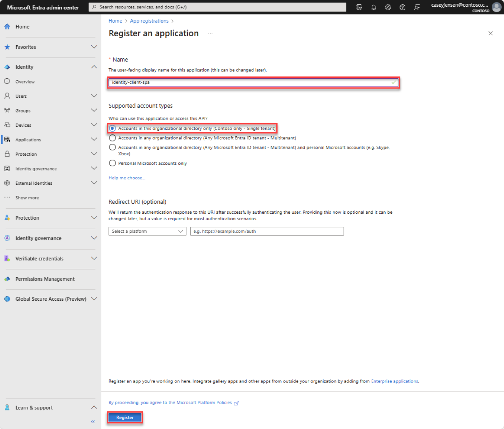Open the Enterprise applications link
Viewport: 504px width, 429px height.
point(394,381)
